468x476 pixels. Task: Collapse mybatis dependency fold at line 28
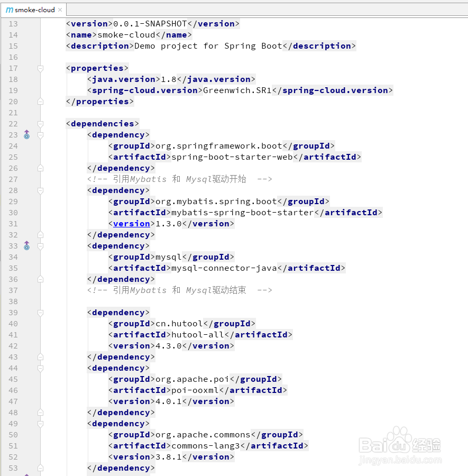[40, 190]
